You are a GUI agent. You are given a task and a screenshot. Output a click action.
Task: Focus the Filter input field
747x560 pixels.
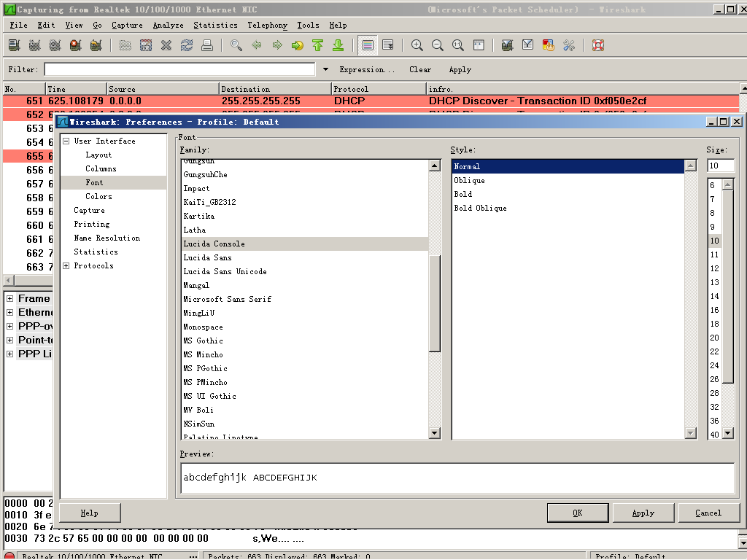point(179,69)
